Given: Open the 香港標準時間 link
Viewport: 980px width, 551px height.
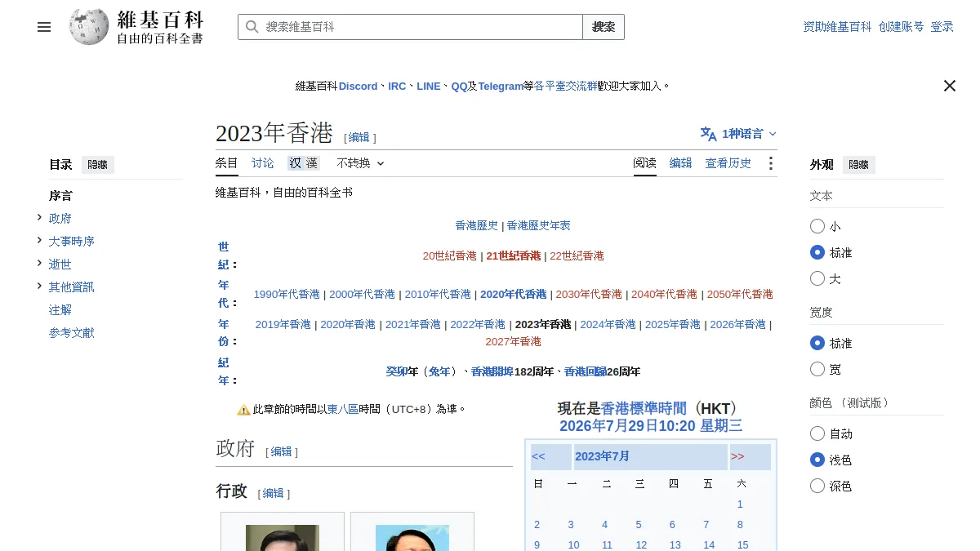Looking at the screenshot, I should click(x=644, y=408).
